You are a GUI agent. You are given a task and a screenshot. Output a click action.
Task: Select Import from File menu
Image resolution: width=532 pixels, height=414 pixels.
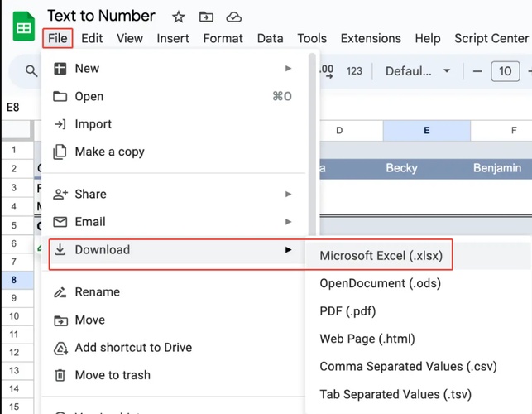(173, 124)
